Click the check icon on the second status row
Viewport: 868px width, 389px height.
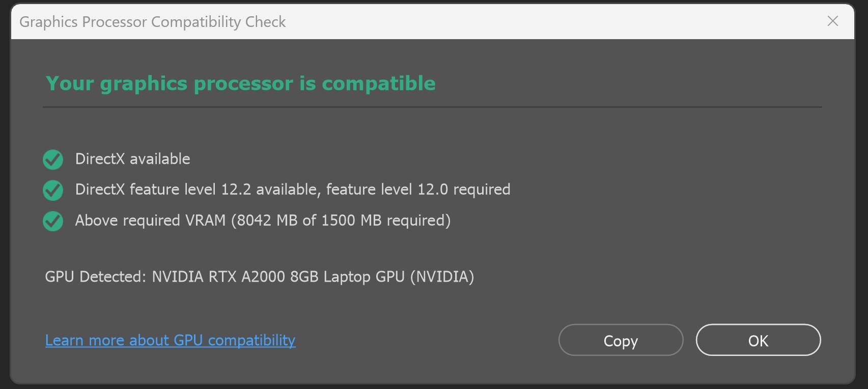(x=52, y=190)
